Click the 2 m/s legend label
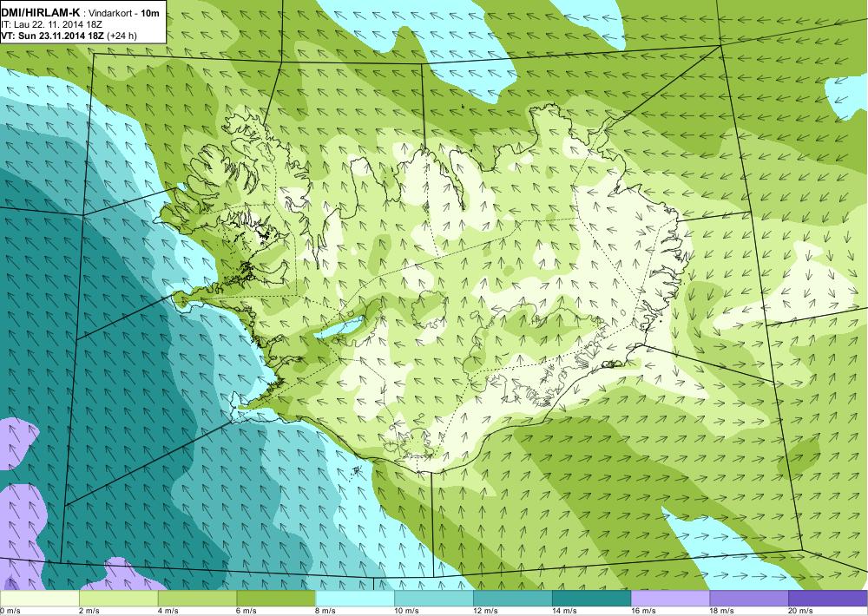This screenshot has height=616, width=868. coord(89,611)
